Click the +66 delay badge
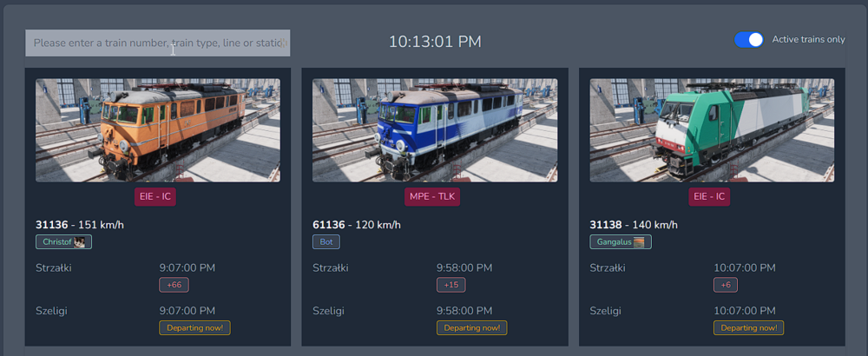 pyautogui.click(x=174, y=285)
